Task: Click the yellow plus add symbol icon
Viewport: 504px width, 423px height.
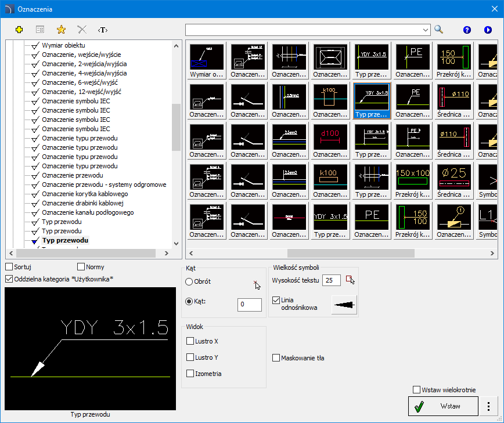Action: coord(19,29)
